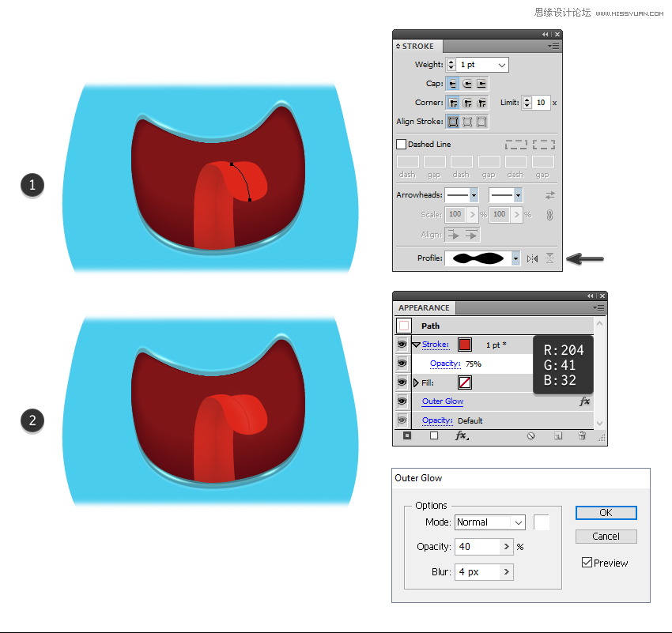Open red stroke color swatch
Image resolution: width=672 pixels, height=633 pixels.
[465, 345]
